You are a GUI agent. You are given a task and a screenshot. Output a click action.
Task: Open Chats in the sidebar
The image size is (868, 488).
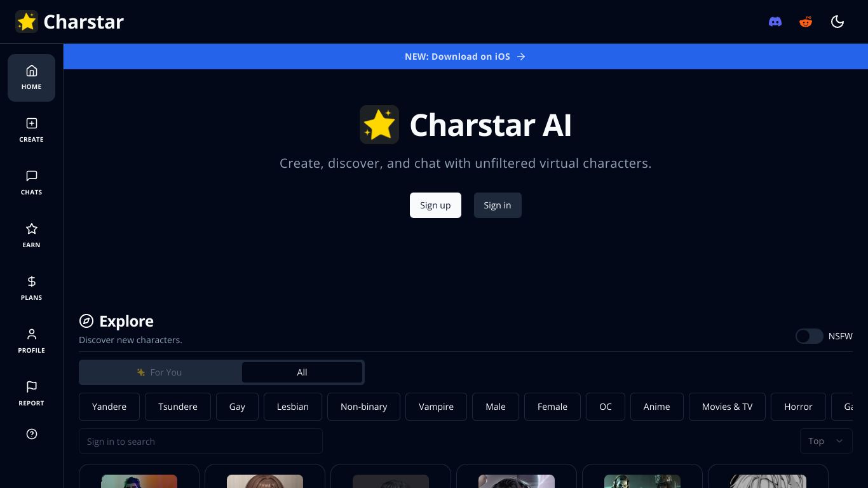click(x=31, y=183)
